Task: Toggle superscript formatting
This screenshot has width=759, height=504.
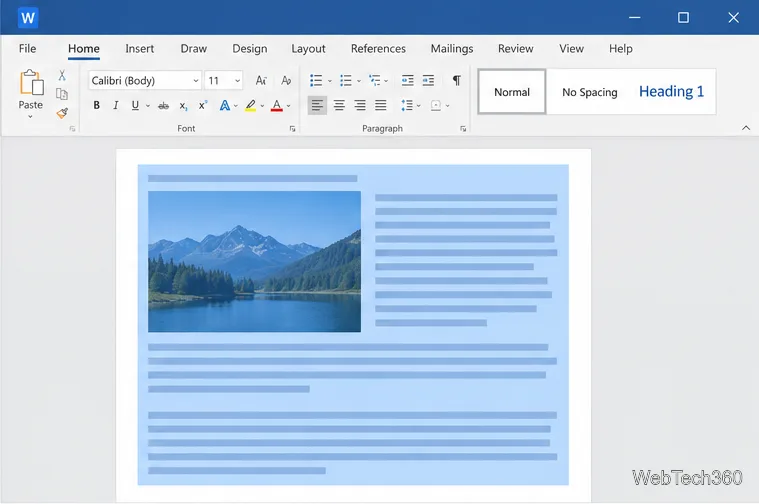Action: (x=203, y=105)
